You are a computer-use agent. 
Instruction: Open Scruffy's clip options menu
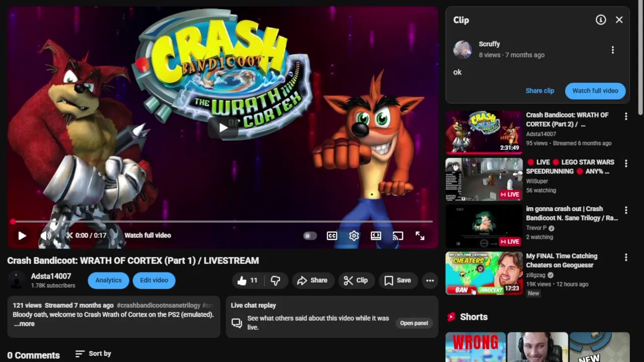pos(613,50)
